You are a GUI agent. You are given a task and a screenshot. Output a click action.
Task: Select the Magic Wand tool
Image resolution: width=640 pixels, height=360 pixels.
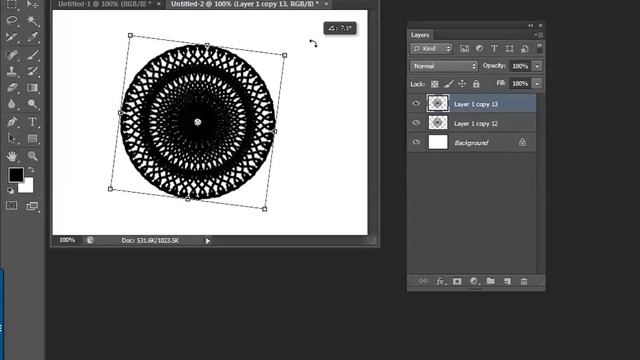pyautogui.click(x=33, y=20)
